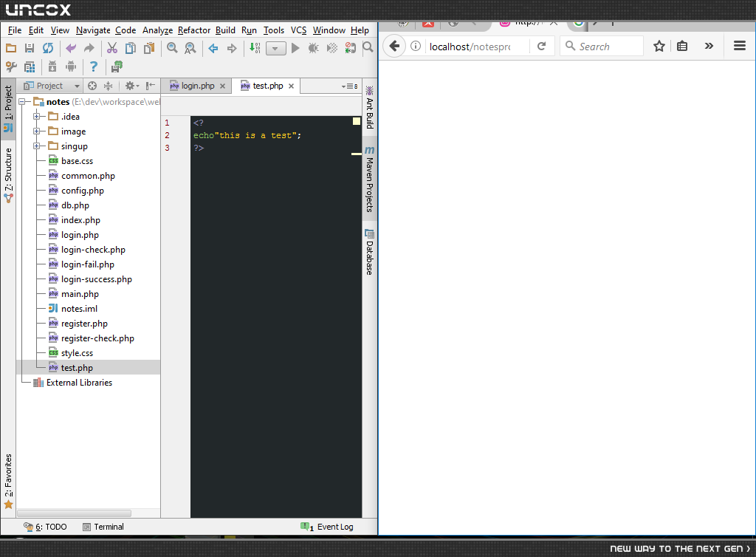
Task: Click the Android SDK Manager icon
Action: pos(52,66)
